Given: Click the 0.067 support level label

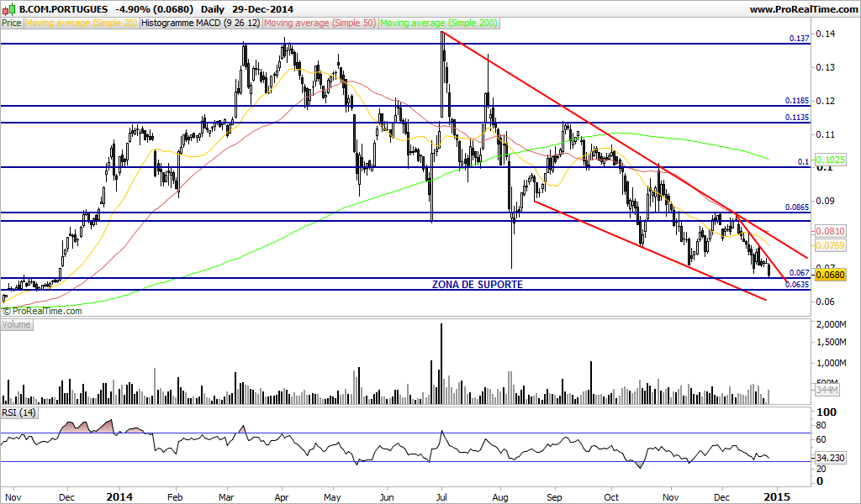Looking at the screenshot, I should (x=799, y=272).
